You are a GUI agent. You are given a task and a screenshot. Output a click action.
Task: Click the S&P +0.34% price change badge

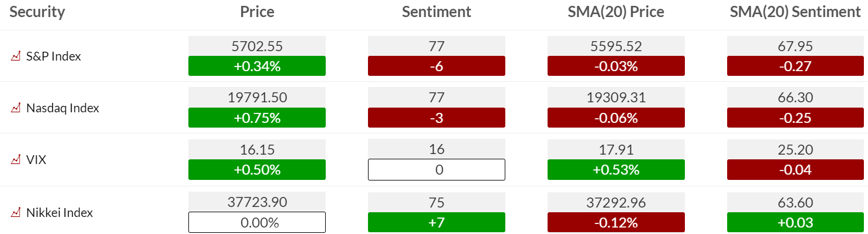click(257, 66)
